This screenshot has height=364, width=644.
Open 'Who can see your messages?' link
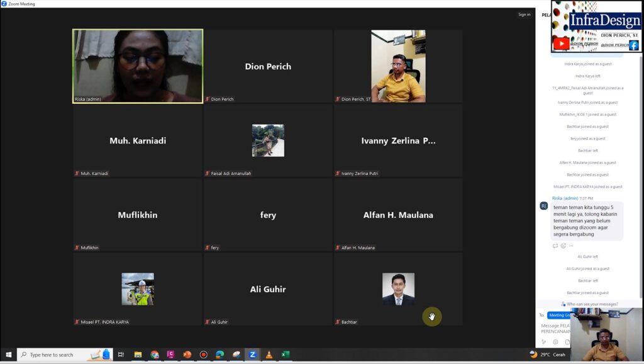pyautogui.click(x=592, y=304)
